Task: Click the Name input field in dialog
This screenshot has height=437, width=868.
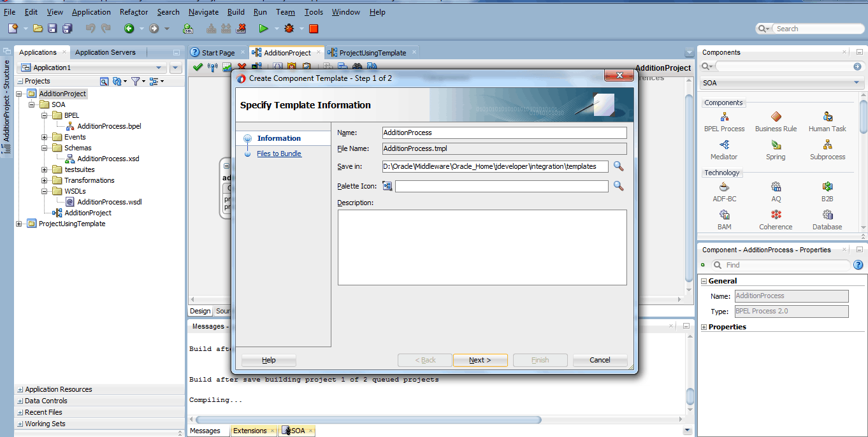Action: 504,133
